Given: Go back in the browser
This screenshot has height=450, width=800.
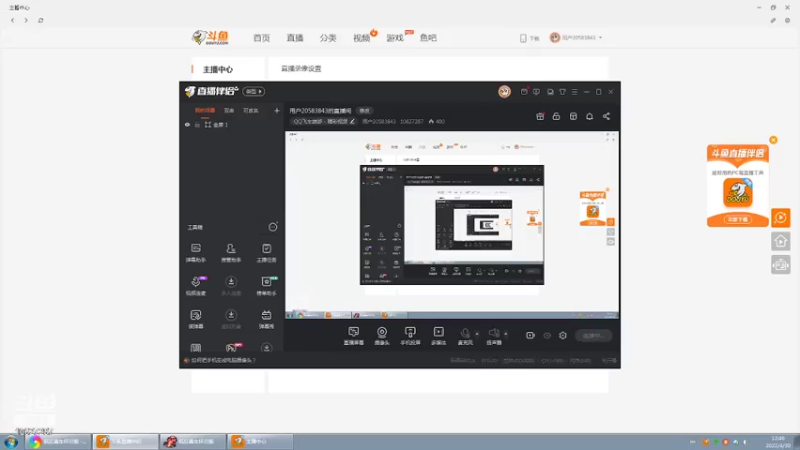Looking at the screenshot, I should tap(13, 20).
